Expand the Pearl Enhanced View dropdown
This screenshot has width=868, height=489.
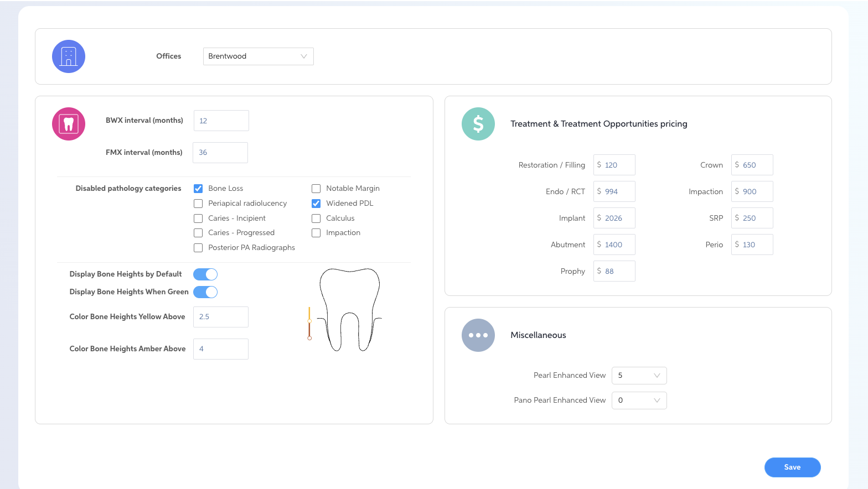click(639, 376)
